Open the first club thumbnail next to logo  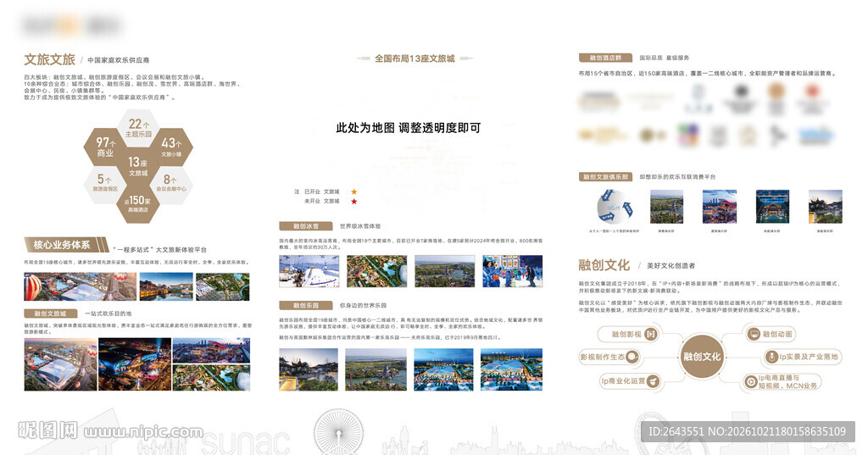click(666, 207)
